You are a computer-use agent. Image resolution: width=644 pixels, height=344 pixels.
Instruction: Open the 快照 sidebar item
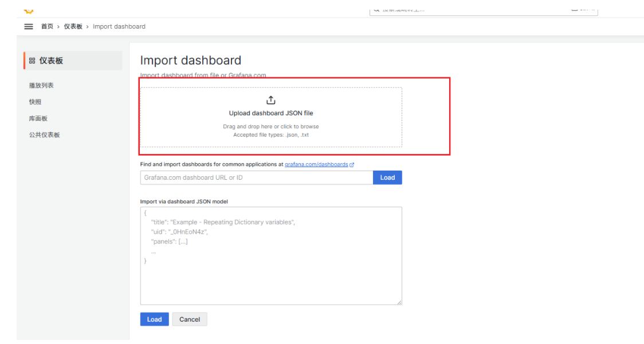[35, 102]
